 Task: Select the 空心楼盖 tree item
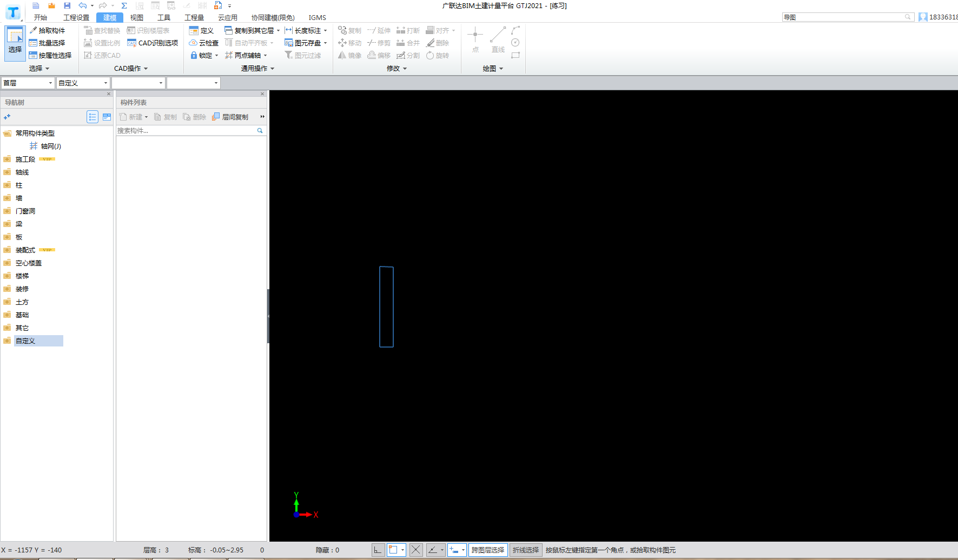(29, 263)
